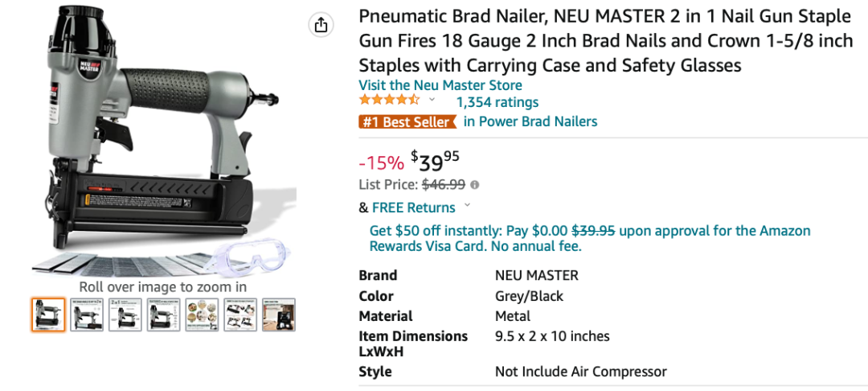Select the first highlighted product thumbnail
Viewport: 868px width, 391px height.
pos(48,315)
